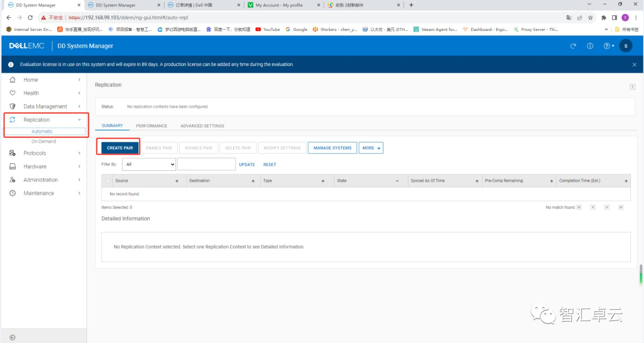This screenshot has width=644, height=343.
Task: Expand the Protocols menu chevron
Action: pos(79,153)
